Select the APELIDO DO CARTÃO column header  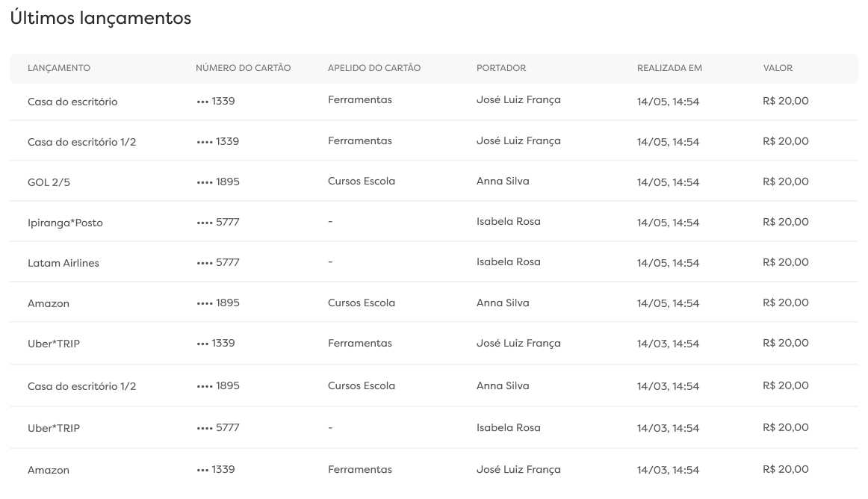373,68
